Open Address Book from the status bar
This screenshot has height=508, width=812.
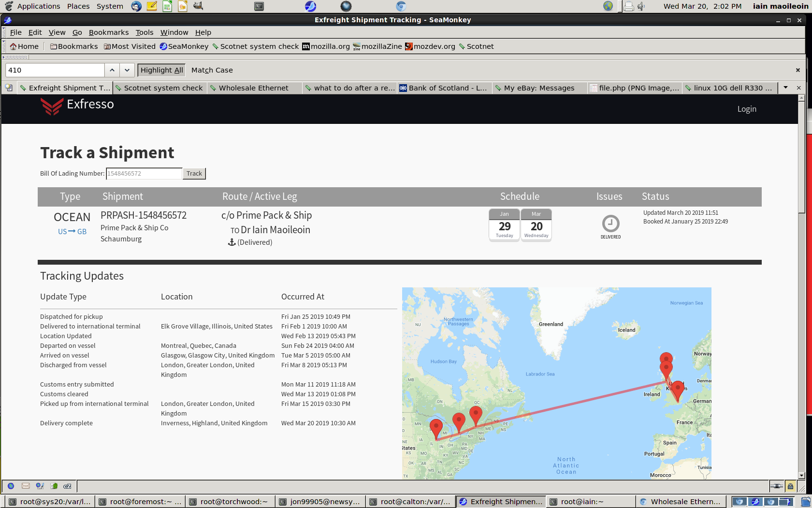(54, 486)
